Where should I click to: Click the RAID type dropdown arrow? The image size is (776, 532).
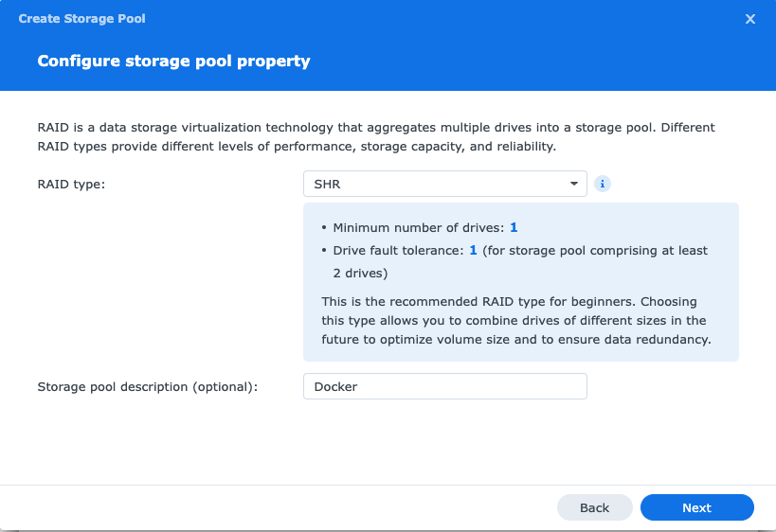pyautogui.click(x=574, y=184)
